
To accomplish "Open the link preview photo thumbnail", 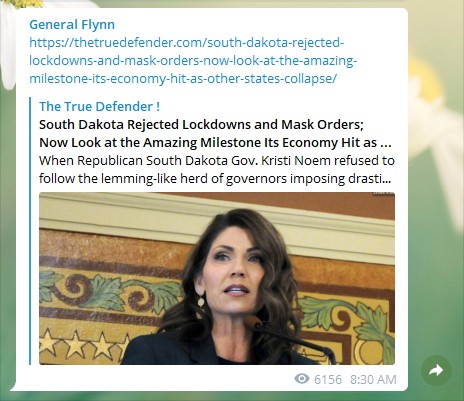I will coord(217,278).
